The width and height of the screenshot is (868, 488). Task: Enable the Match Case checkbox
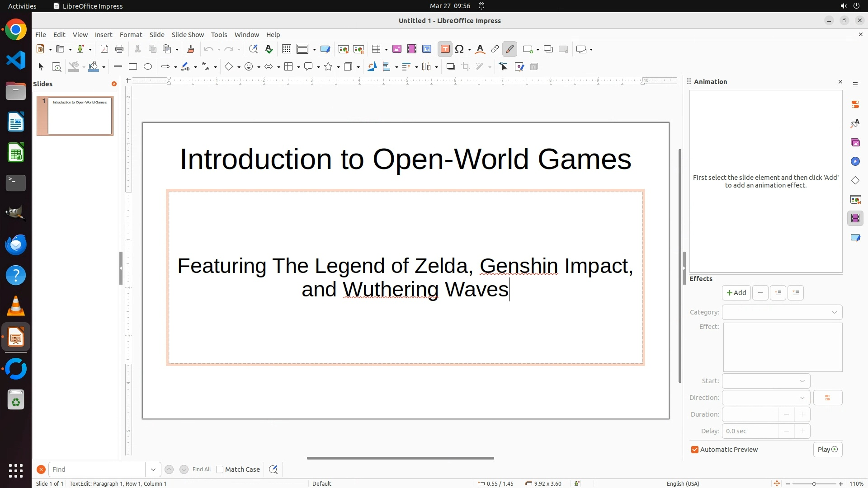[220, 469]
